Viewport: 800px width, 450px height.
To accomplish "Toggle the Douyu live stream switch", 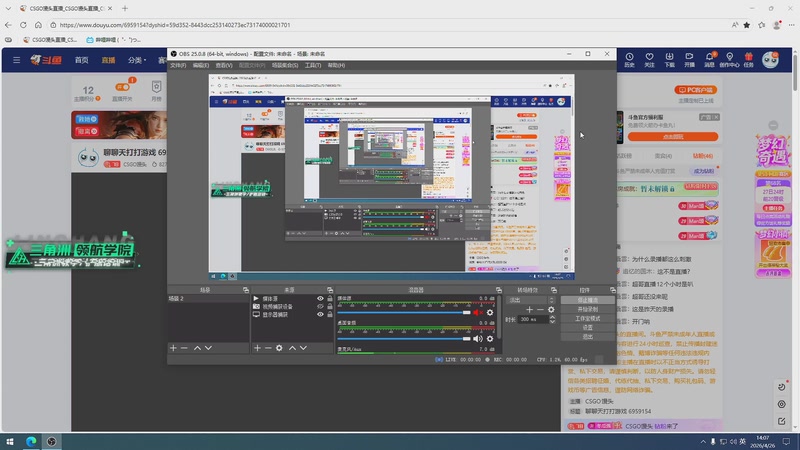I will tap(122, 87).
